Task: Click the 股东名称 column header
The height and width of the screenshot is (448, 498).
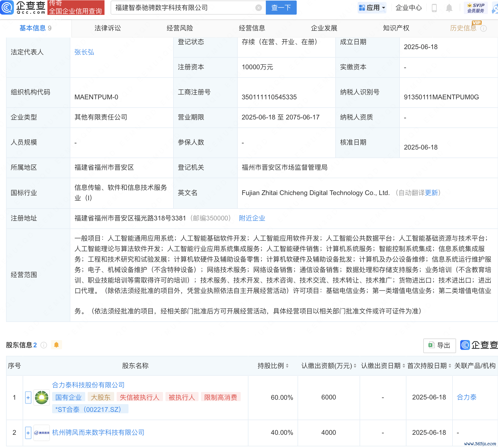Action: [x=135, y=366]
